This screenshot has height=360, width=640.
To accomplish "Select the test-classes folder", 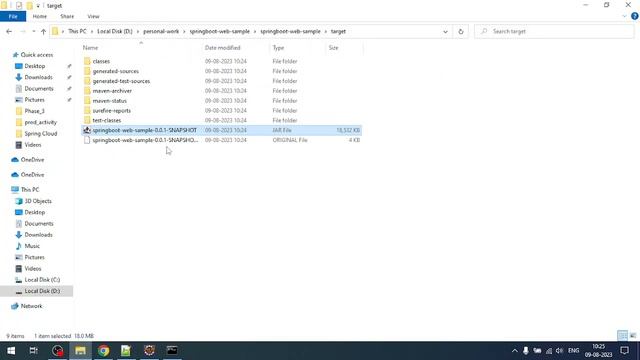I will click(107, 120).
